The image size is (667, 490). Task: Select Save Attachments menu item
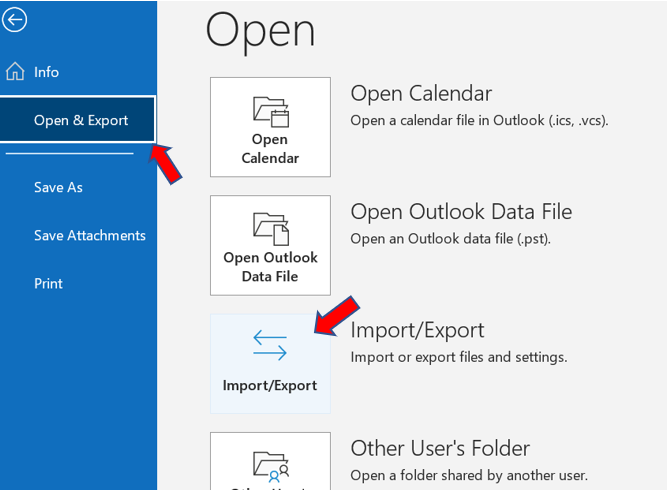coord(89,235)
